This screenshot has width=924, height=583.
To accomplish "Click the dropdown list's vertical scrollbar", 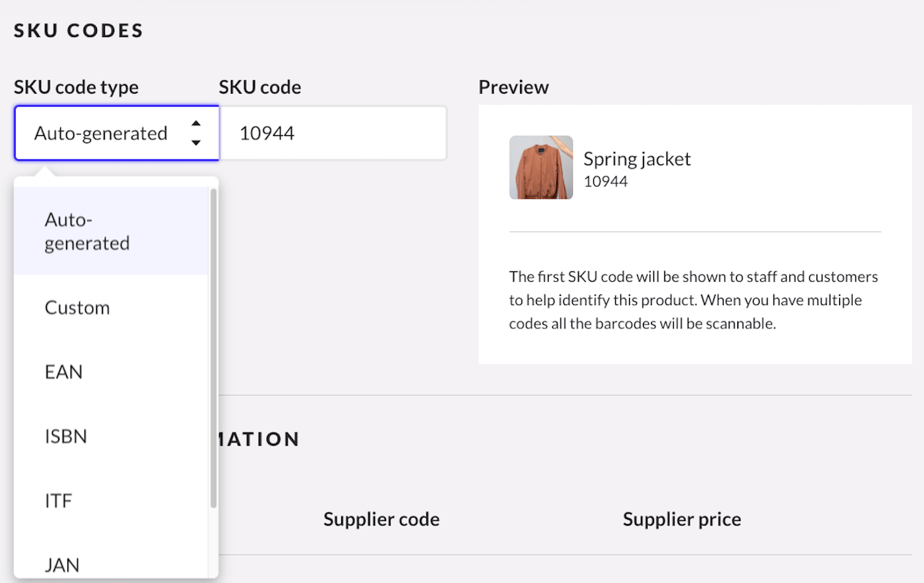I will coord(213,349).
